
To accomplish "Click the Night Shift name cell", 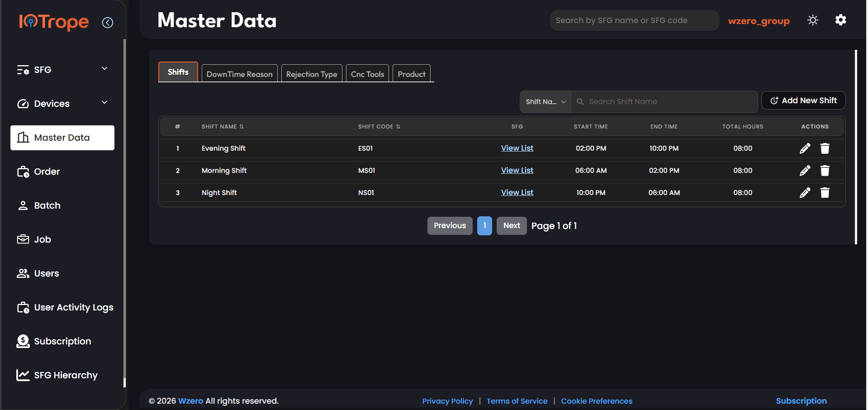I will click(219, 193).
